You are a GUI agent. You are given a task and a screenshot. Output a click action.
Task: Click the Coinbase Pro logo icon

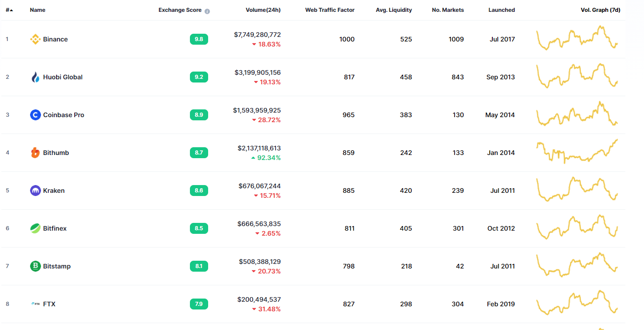[x=35, y=115]
